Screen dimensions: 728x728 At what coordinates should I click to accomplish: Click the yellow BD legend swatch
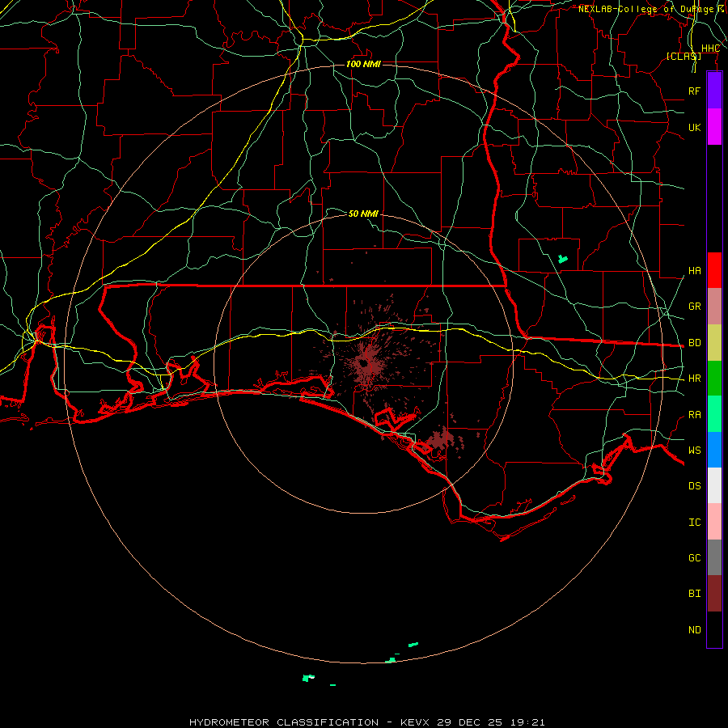(x=714, y=343)
